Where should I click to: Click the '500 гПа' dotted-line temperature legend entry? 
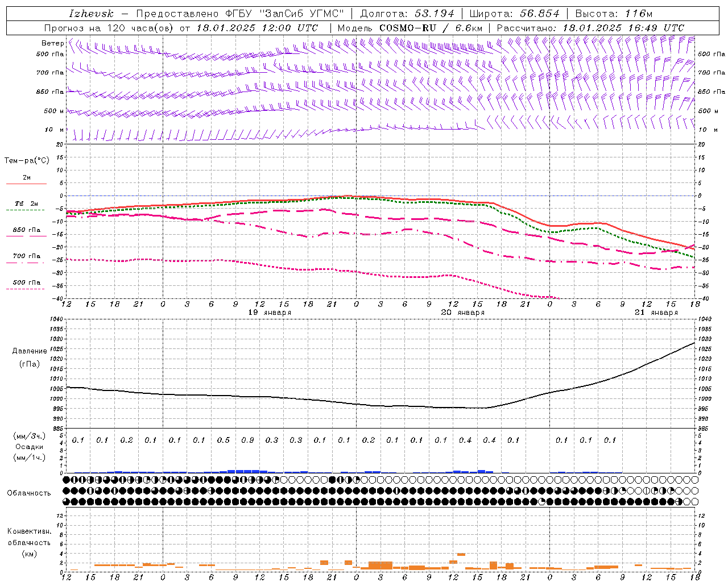coord(27,282)
